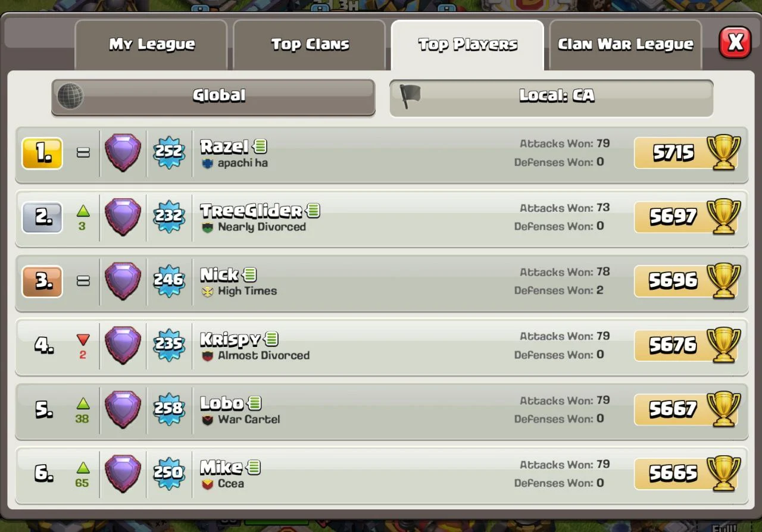This screenshot has width=762, height=532.
Task: Click the level 250 badge for Mike
Action: point(169,473)
